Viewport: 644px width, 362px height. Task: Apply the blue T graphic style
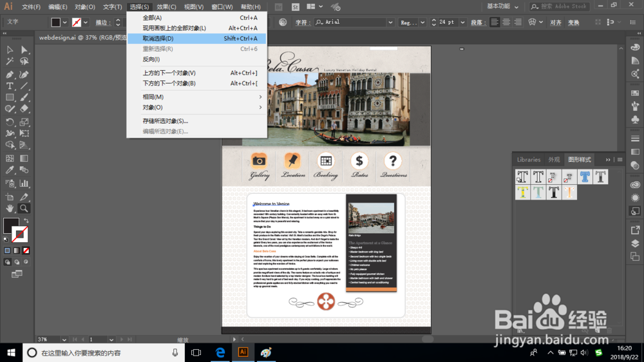tap(585, 176)
